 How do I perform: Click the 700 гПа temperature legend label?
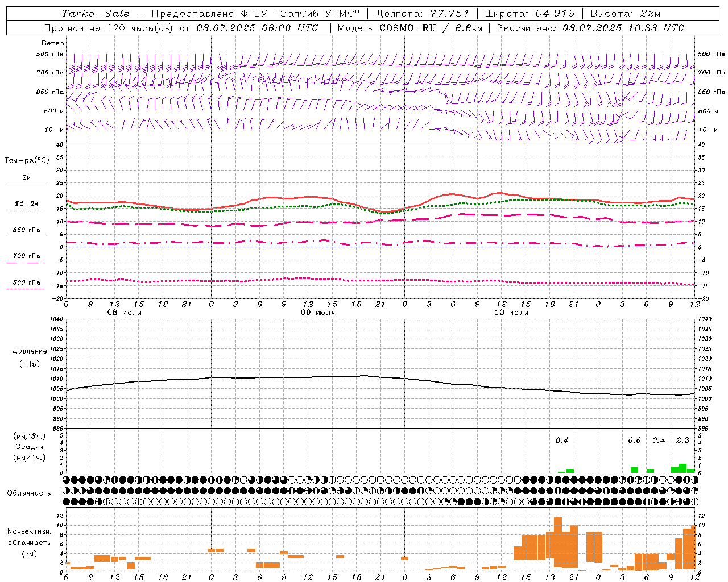(x=27, y=256)
